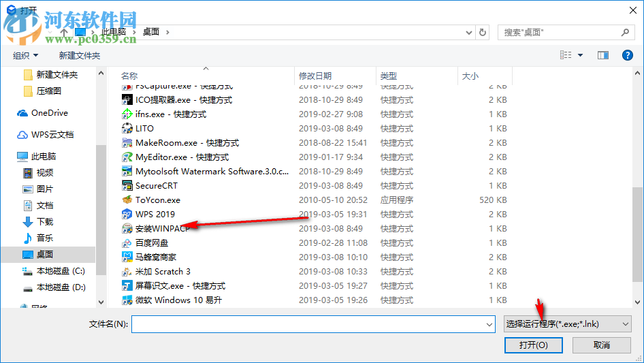Click the 马蜂窝商家 icon

pos(127,257)
